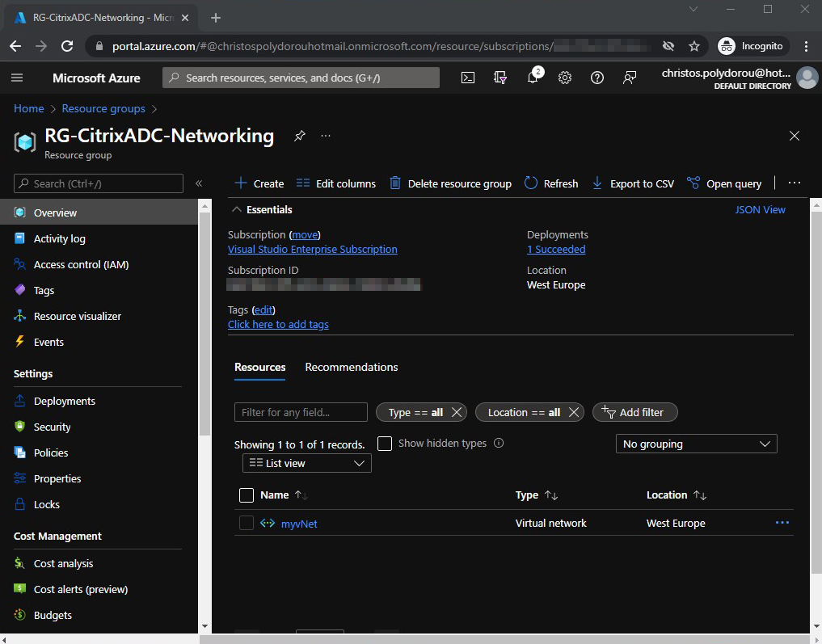Open the toolbar overflow ellipsis
822x644 pixels.
pyautogui.click(x=795, y=183)
